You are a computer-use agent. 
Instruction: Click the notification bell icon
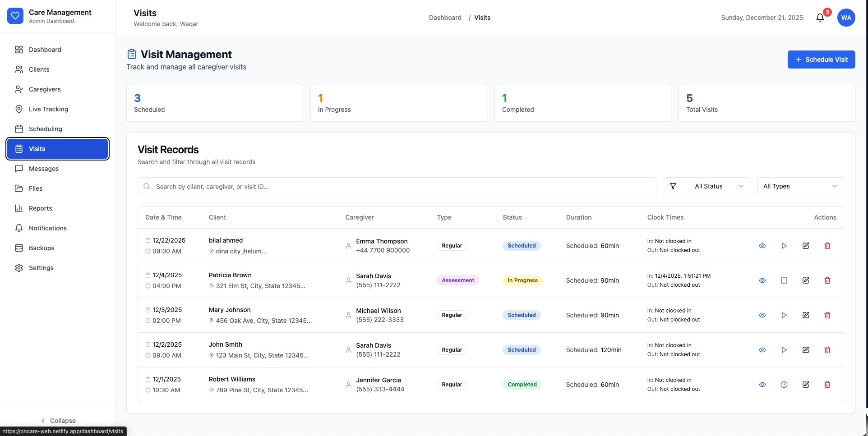[820, 18]
